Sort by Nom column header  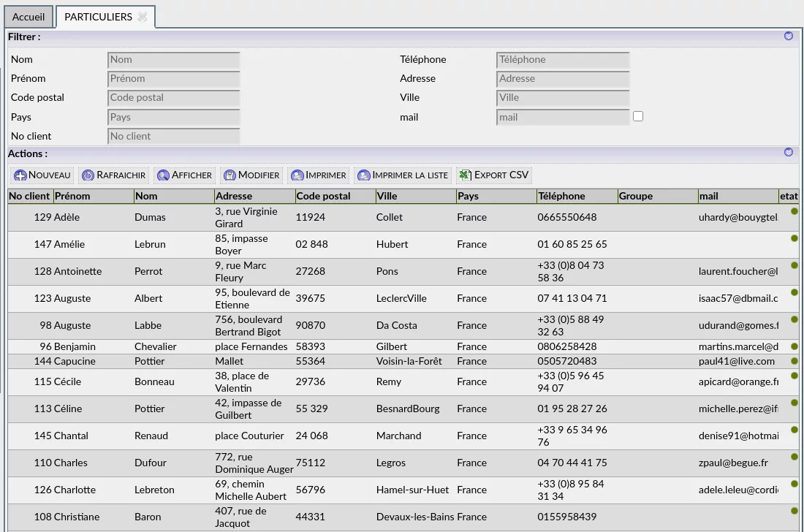point(174,197)
